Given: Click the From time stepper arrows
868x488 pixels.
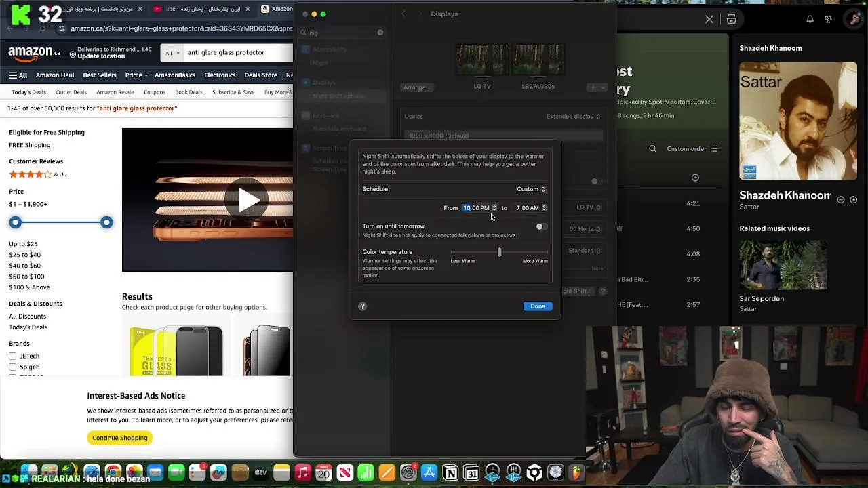Looking at the screenshot, I should (x=494, y=208).
